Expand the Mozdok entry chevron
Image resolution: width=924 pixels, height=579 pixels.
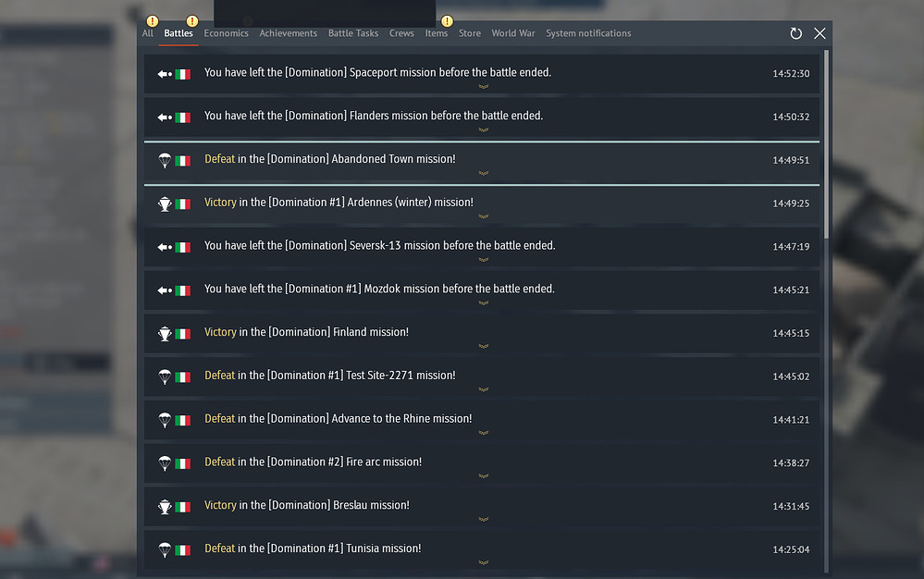tap(483, 302)
